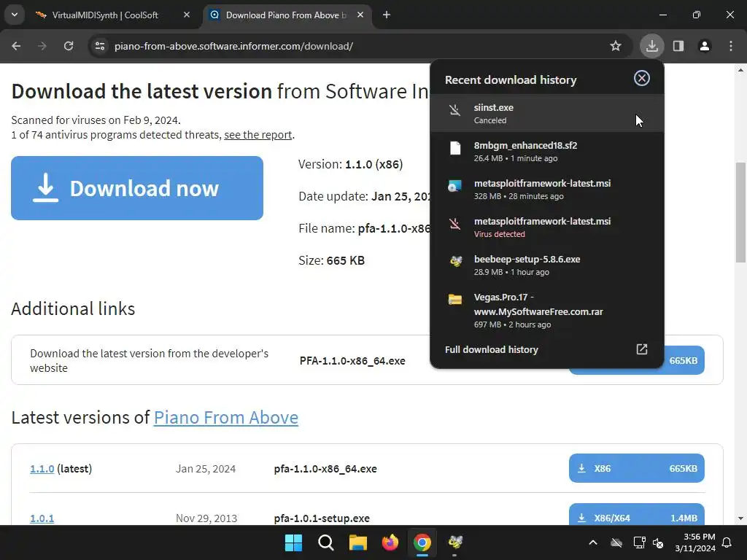The image size is (747, 560).
Task: Open a new browser tab
Action: (387, 15)
